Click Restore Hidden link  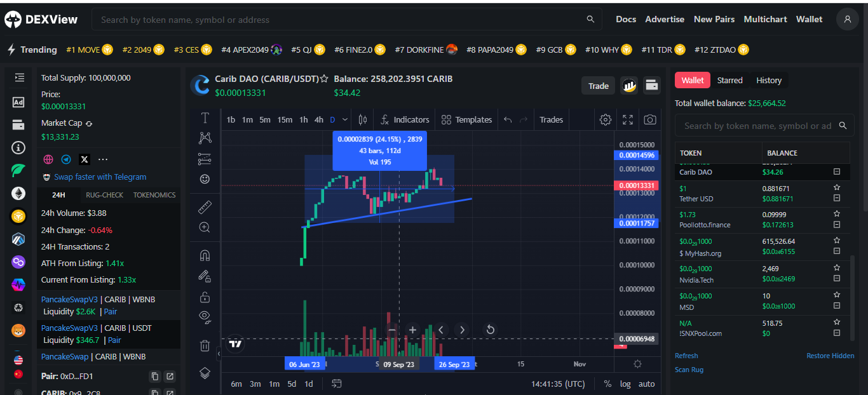click(x=830, y=356)
